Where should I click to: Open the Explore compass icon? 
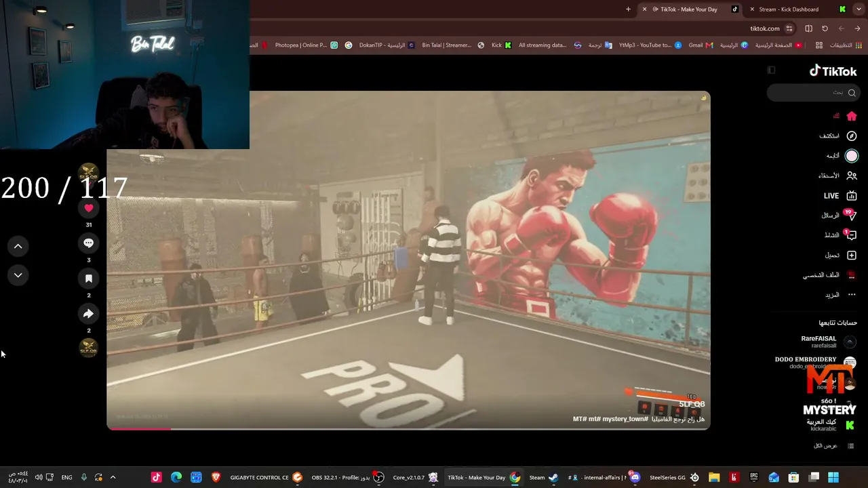point(852,136)
